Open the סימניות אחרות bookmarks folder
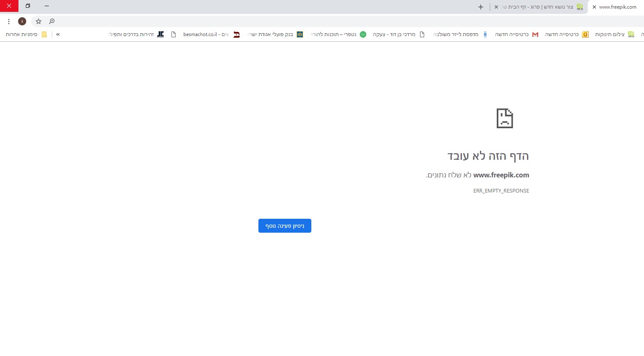The height and width of the screenshot is (356, 644). (x=26, y=34)
